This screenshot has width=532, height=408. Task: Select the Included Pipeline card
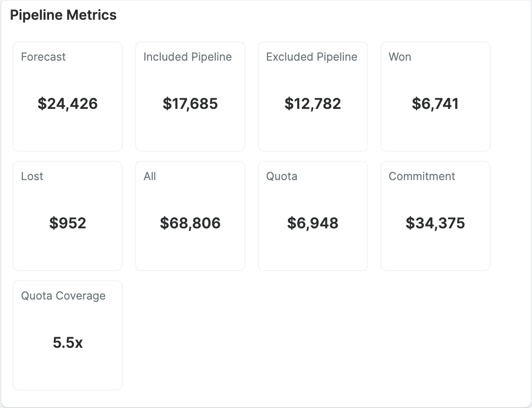click(190, 96)
